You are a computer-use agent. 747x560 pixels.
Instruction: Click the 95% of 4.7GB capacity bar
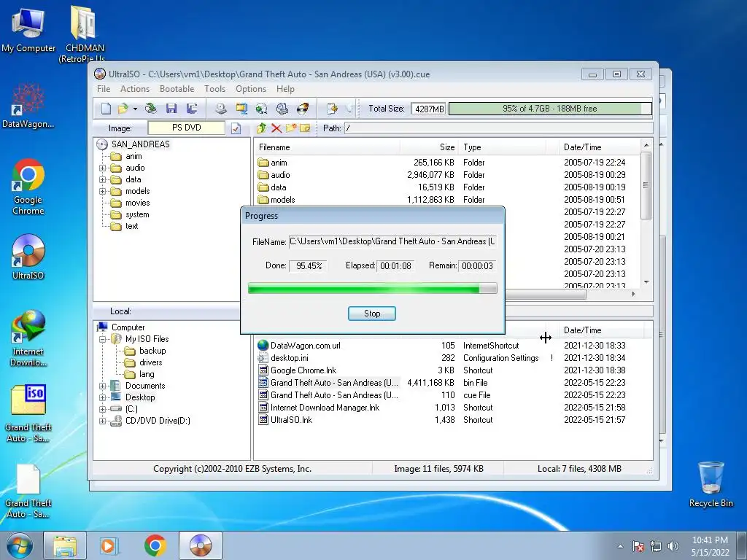550,109
